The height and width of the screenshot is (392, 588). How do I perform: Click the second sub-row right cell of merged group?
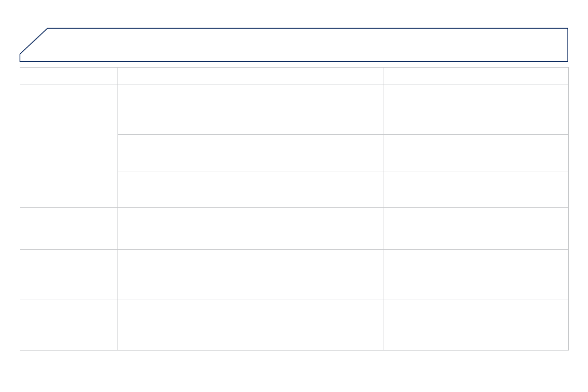[476, 153]
